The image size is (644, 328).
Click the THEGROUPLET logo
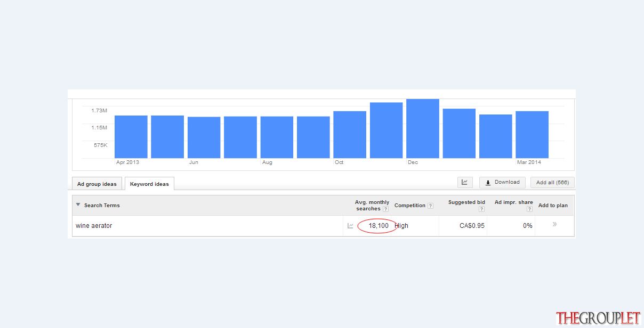[x=598, y=318]
